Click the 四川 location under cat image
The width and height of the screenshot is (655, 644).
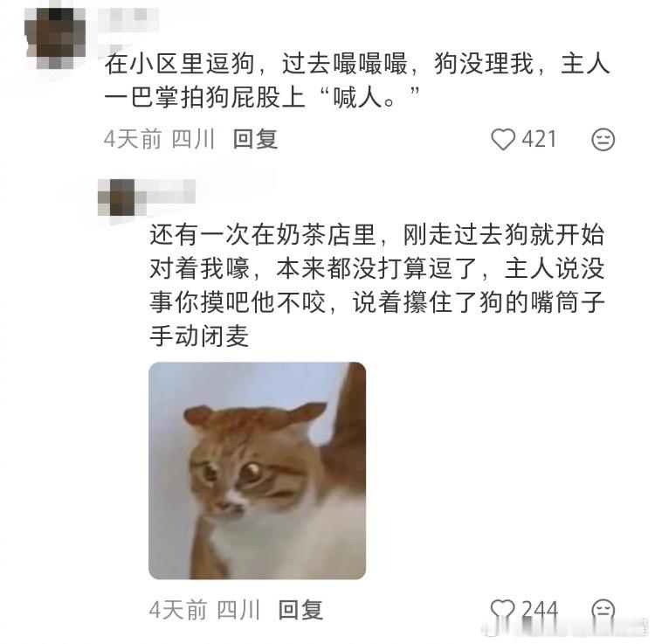[238, 610]
